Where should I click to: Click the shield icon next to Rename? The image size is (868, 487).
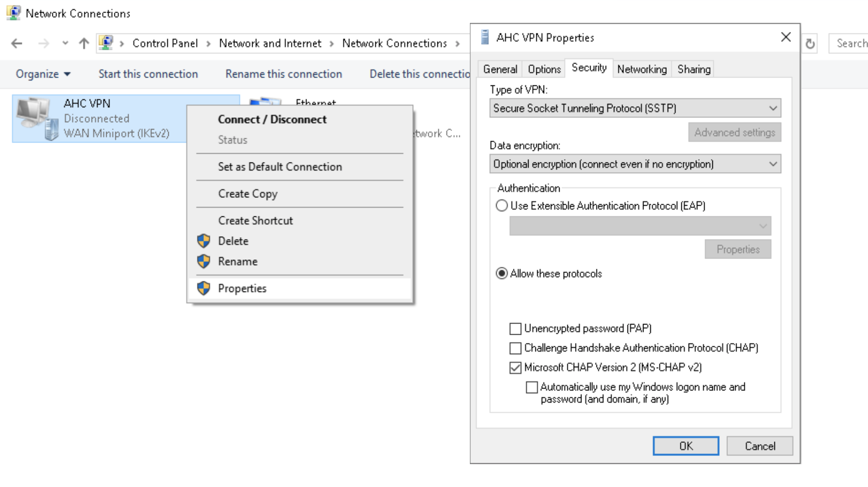tap(204, 261)
